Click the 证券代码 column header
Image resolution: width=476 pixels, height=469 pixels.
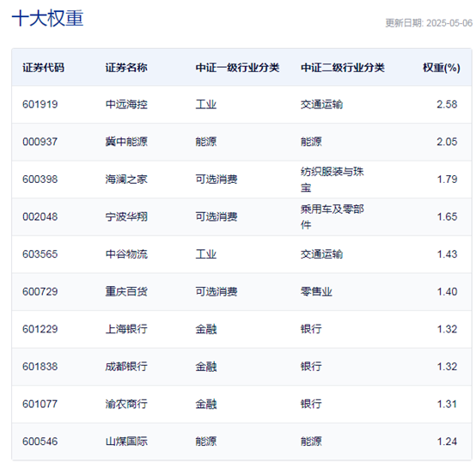[x=44, y=67]
